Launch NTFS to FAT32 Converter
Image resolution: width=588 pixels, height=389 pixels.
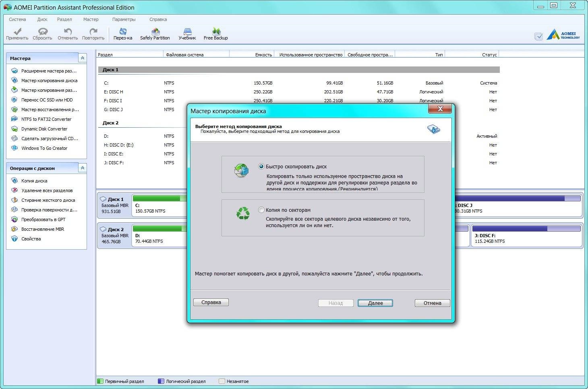point(46,119)
